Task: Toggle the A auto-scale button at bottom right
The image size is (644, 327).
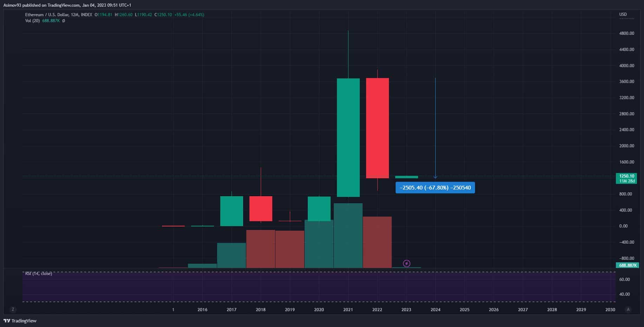Action: coord(628,309)
